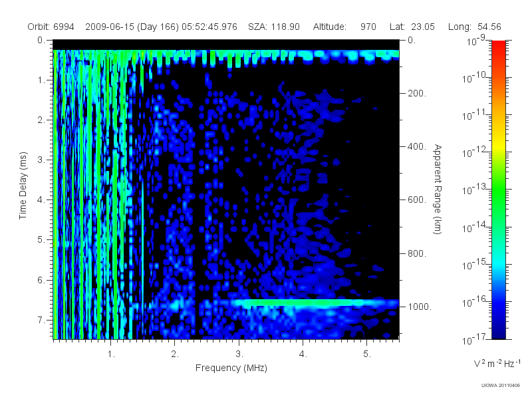The width and height of the screenshot is (532, 399).
Task: Click the 'Long: 54.56' header value
Action: point(474,27)
